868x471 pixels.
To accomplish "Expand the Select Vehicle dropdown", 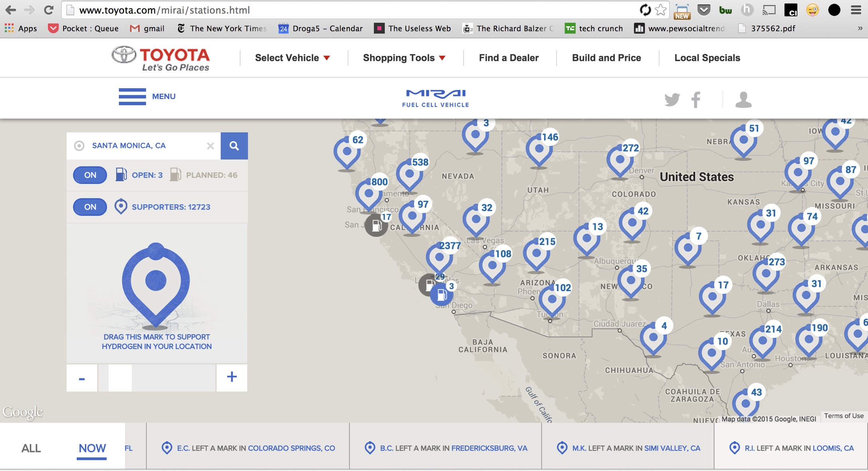I will (292, 58).
